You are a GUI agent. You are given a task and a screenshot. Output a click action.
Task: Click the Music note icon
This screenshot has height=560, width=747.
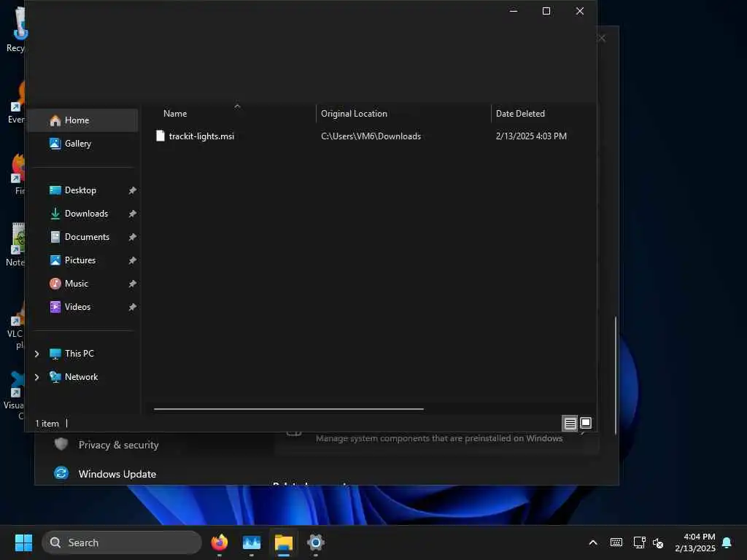pyautogui.click(x=55, y=284)
